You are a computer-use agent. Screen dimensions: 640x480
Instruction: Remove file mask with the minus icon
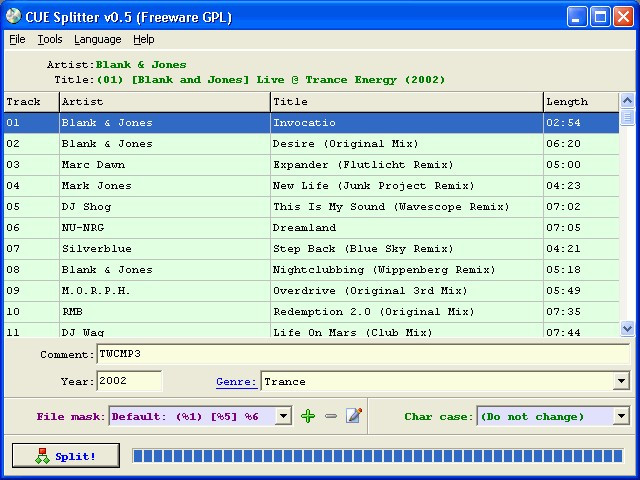(331, 416)
